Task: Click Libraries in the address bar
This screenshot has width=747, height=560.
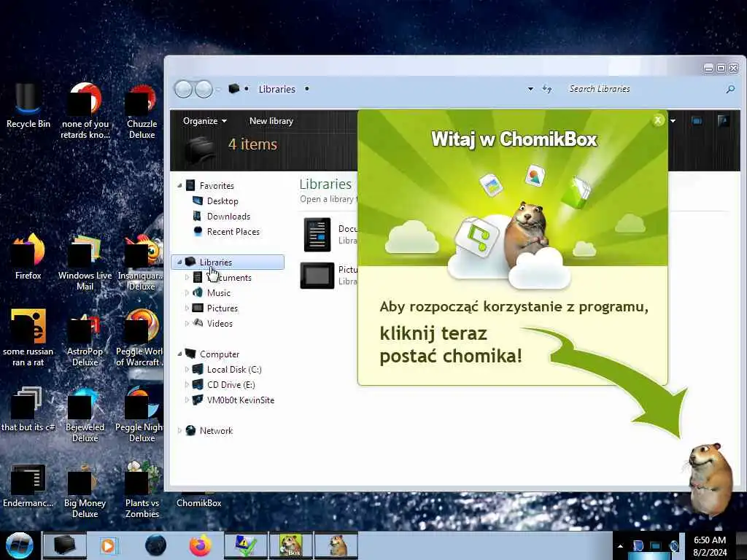Action: [x=276, y=89]
